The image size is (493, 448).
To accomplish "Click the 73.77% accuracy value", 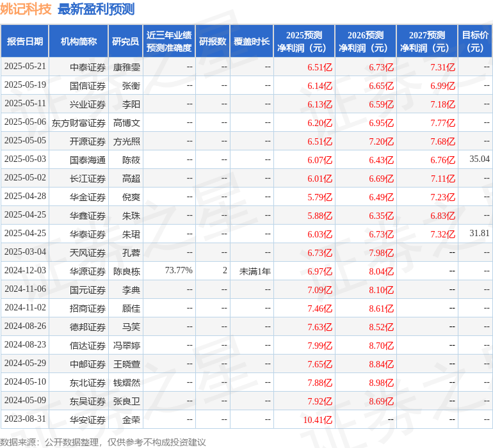I will [x=179, y=271].
